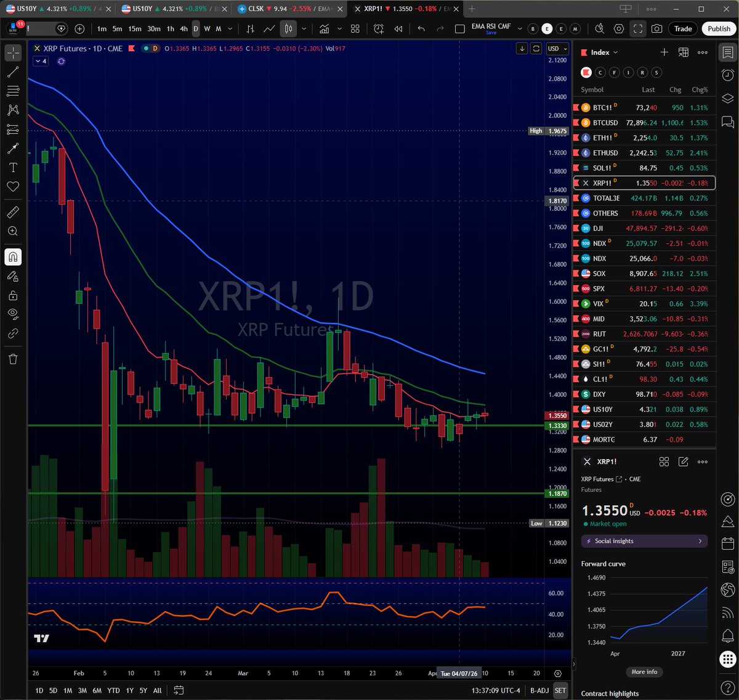Toggle back-adjustment B-ADJ for contract changes
This screenshot has height=700, width=739.
tap(539, 690)
